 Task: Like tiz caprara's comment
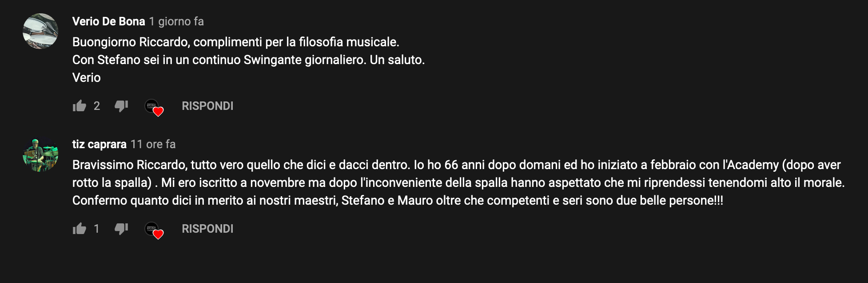pyautogui.click(x=80, y=229)
